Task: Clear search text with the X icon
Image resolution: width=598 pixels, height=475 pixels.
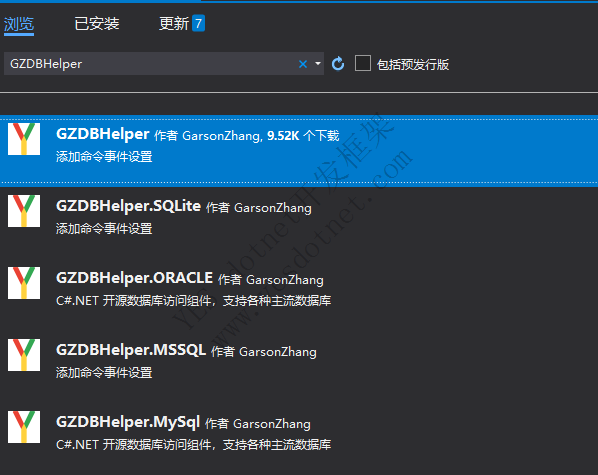Action: tap(303, 64)
